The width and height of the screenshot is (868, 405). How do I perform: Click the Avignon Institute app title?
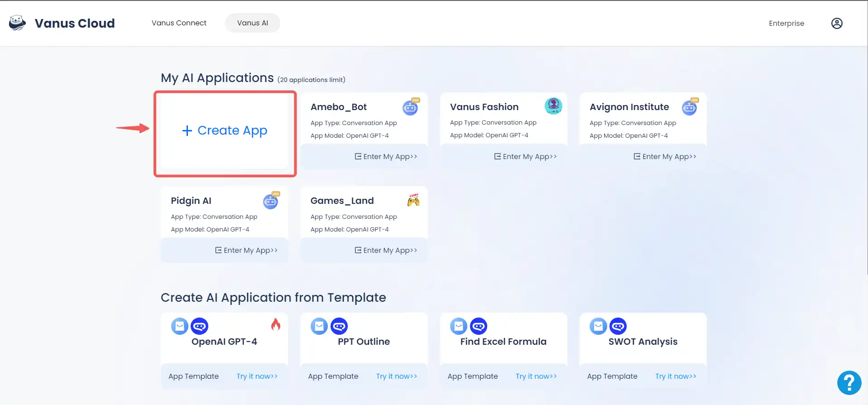629,107
